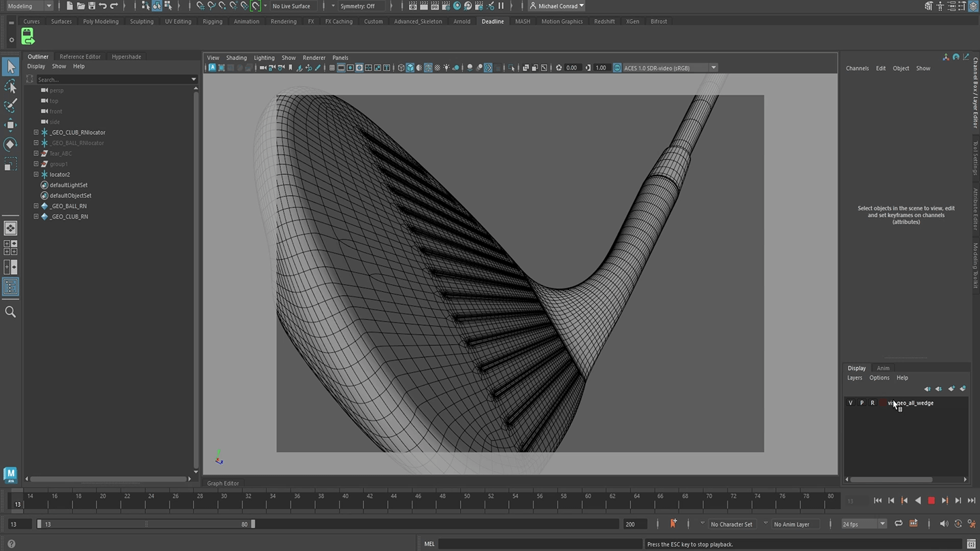Open the viewport Shading menu
Screen dimensions: 980x551
point(236,58)
